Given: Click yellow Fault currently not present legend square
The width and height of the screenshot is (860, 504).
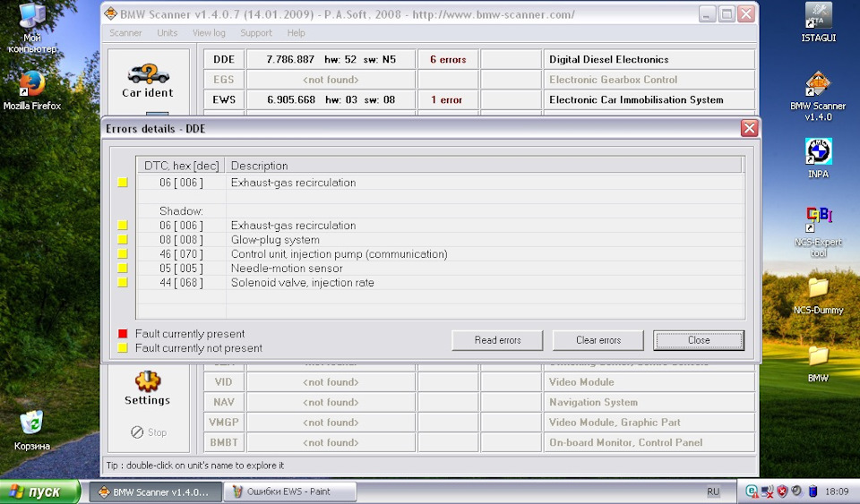Looking at the screenshot, I should pyautogui.click(x=123, y=348).
